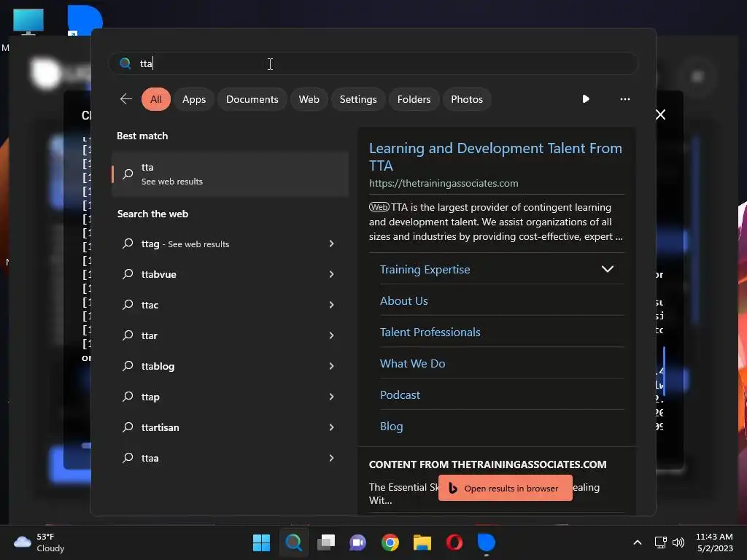Open volume control in system tray
The width and height of the screenshot is (747, 560).
(678, 542)
